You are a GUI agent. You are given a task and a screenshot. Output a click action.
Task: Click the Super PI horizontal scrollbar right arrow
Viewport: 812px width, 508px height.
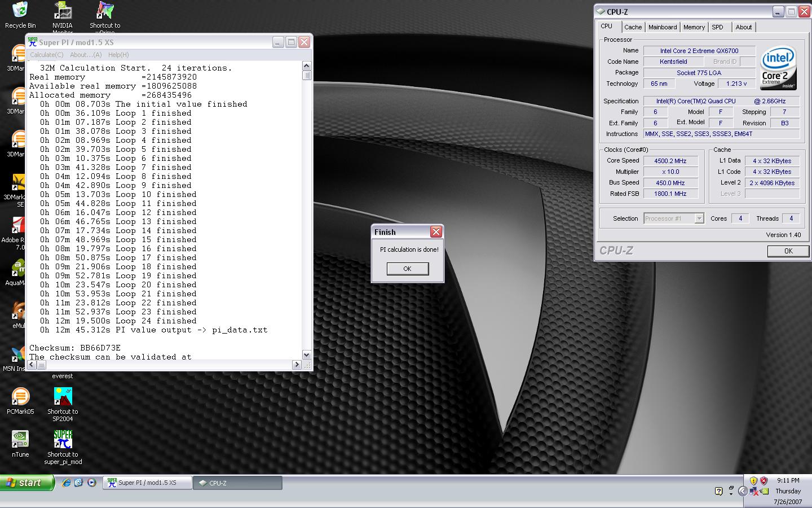coord(297,365)
